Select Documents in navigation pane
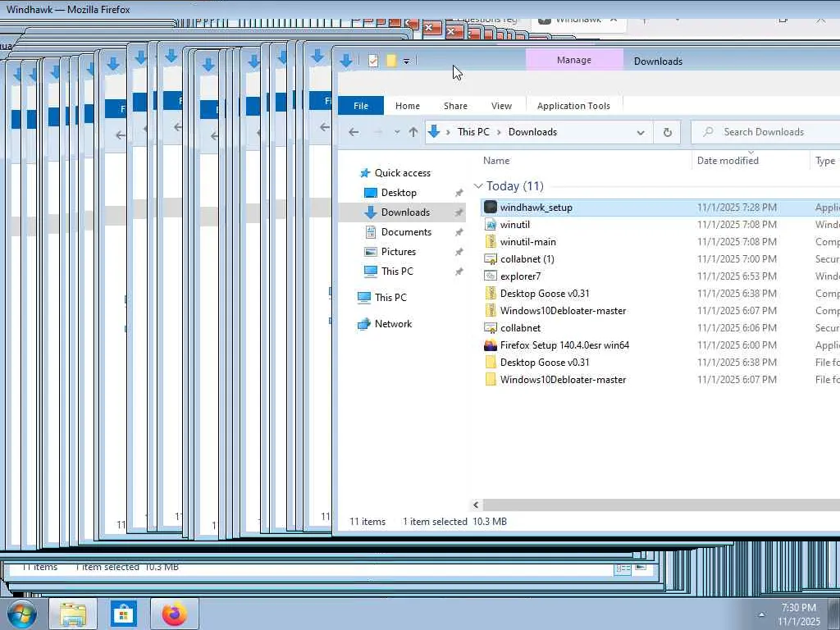Viewport: 840px width, 630px height. (x=406, y=232)
